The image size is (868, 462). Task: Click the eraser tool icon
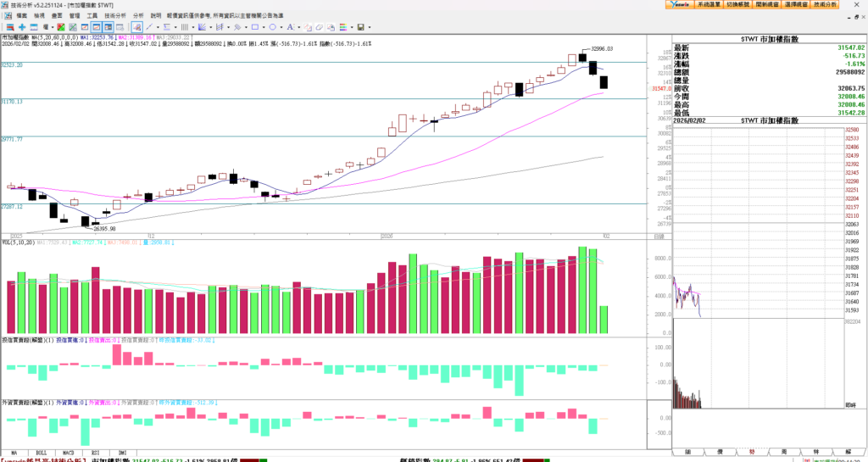point(319,27)
